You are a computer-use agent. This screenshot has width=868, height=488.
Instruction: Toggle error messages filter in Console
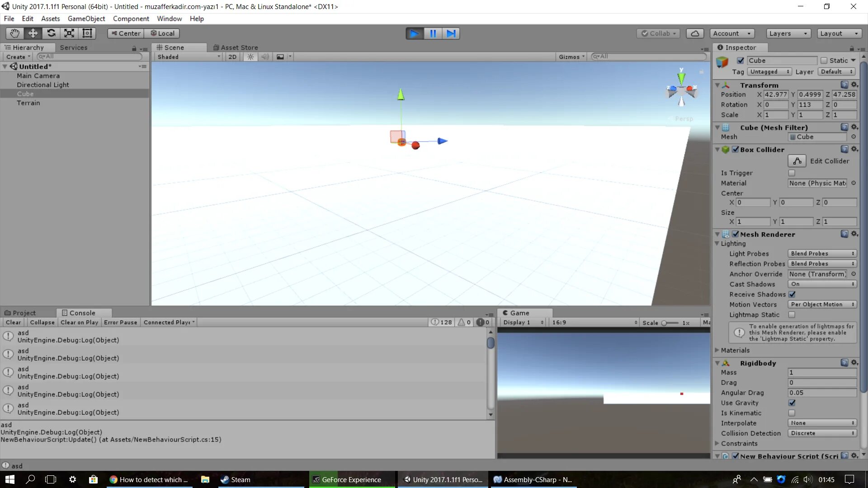(x=483, y=322)
